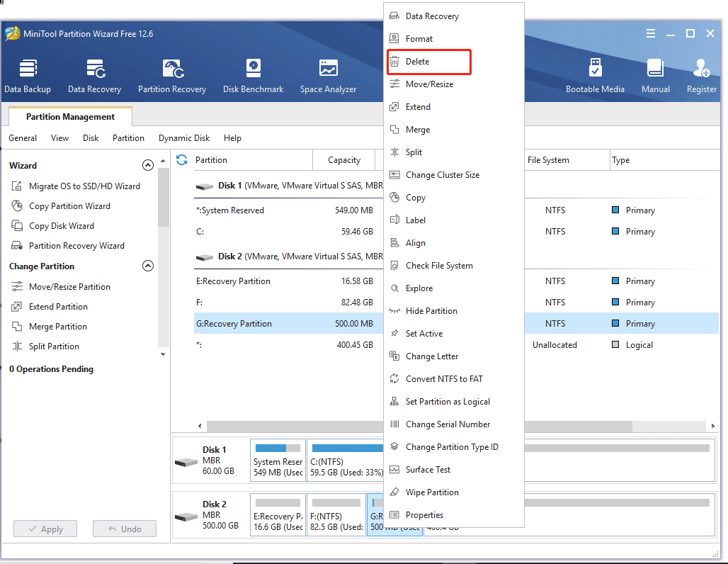
Task: Choose Copy from context menu
Action: tap(454, 198)
